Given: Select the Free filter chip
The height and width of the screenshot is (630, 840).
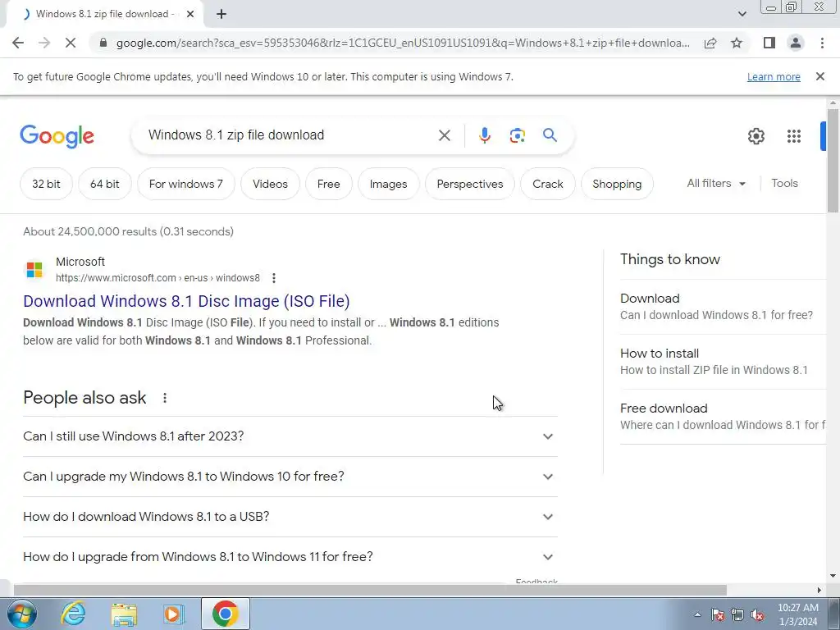Looking at the screenshot, I should [328, 184].
